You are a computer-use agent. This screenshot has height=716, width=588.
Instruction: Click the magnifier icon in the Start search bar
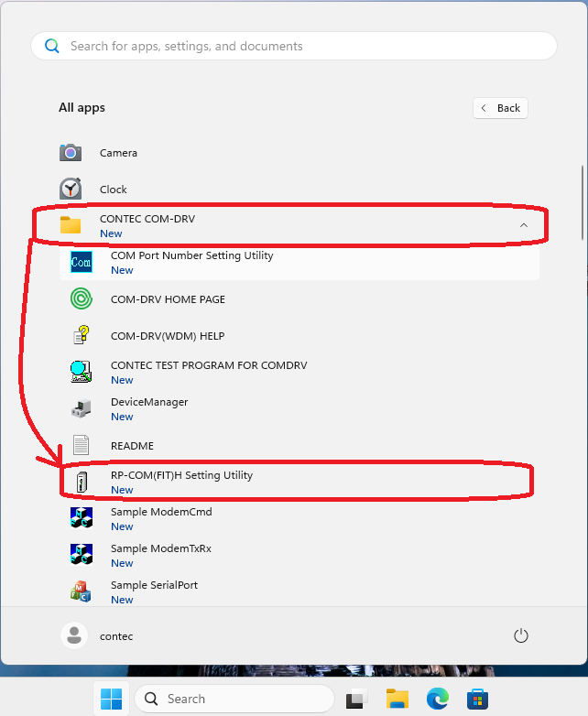[x=52, y=46]
